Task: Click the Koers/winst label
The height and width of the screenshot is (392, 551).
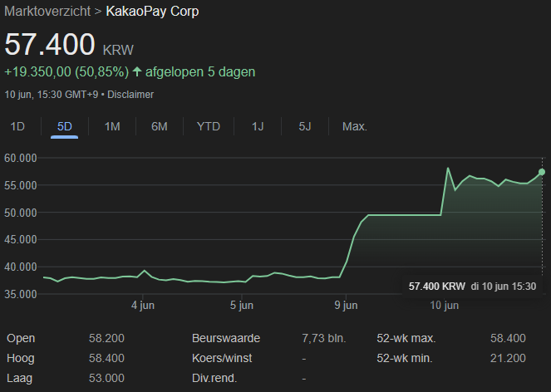Action: coord(222,358)
